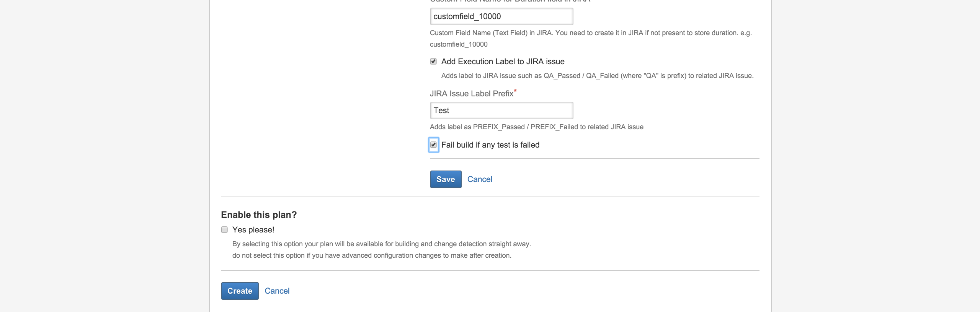The height and width of the screenshot is (312, 980).
Task: Click the red required asterisk marker
Action: click(x=515, y=91)
